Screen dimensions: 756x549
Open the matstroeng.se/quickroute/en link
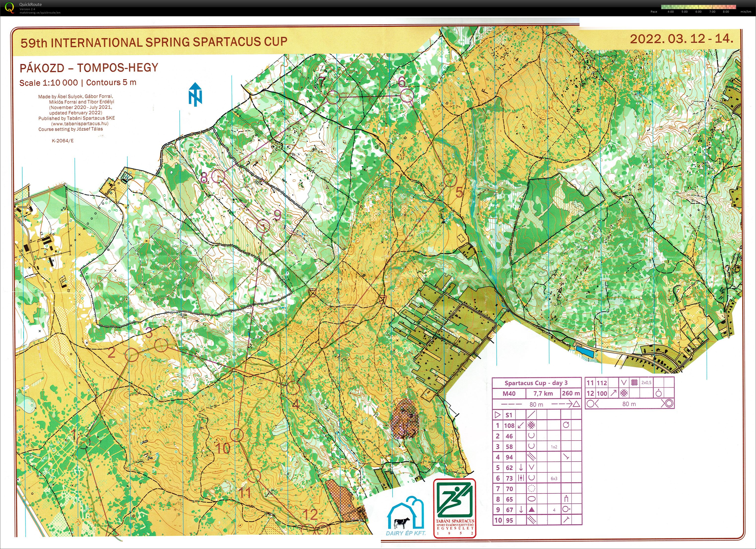point(40,13)
